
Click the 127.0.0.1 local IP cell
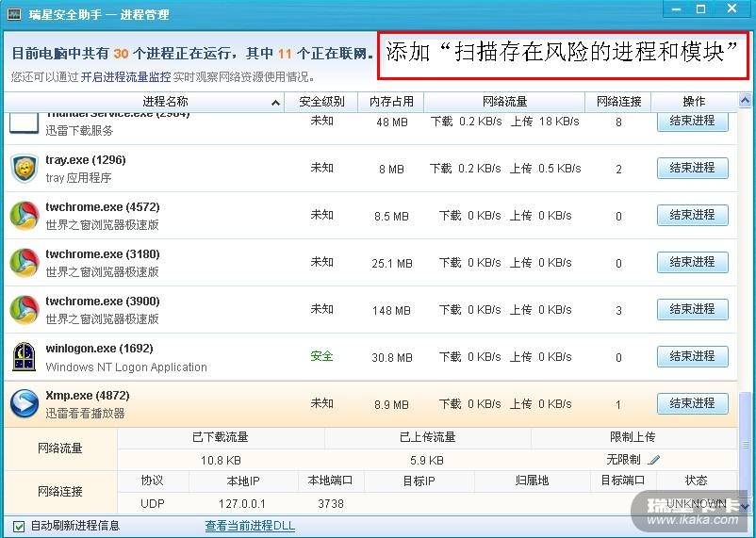[x=242, y=504]
